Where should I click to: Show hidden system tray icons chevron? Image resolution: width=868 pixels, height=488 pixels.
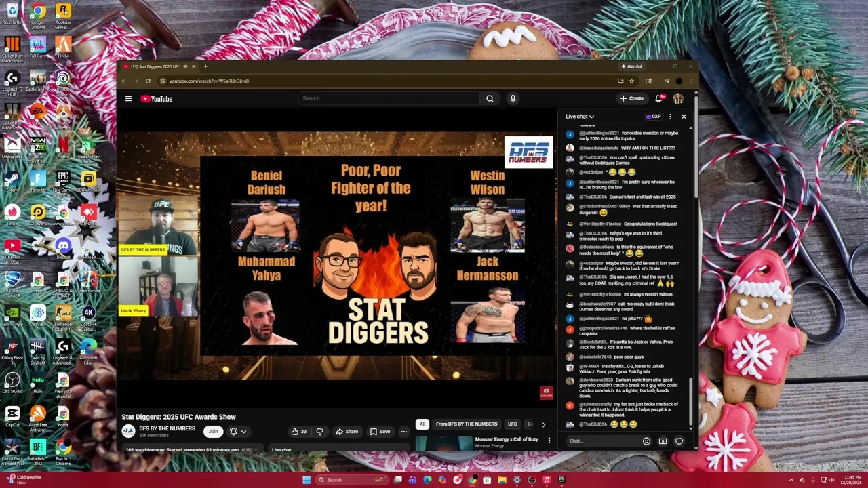point(791,480)
